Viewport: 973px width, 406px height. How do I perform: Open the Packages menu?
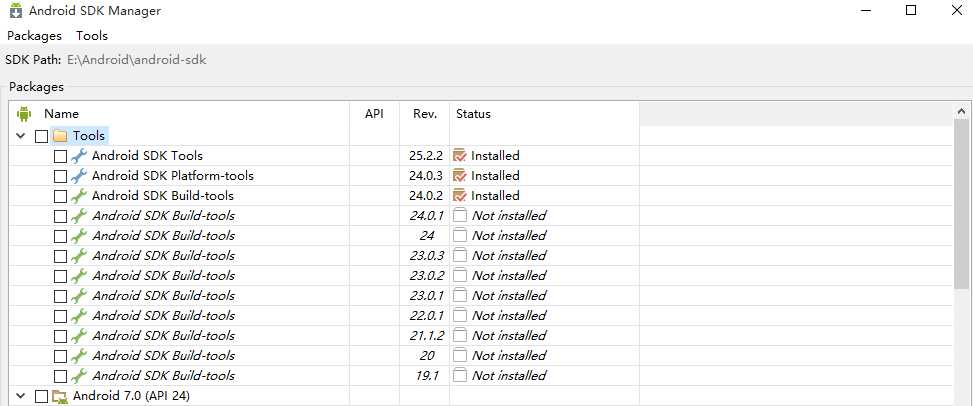(34, 35)
